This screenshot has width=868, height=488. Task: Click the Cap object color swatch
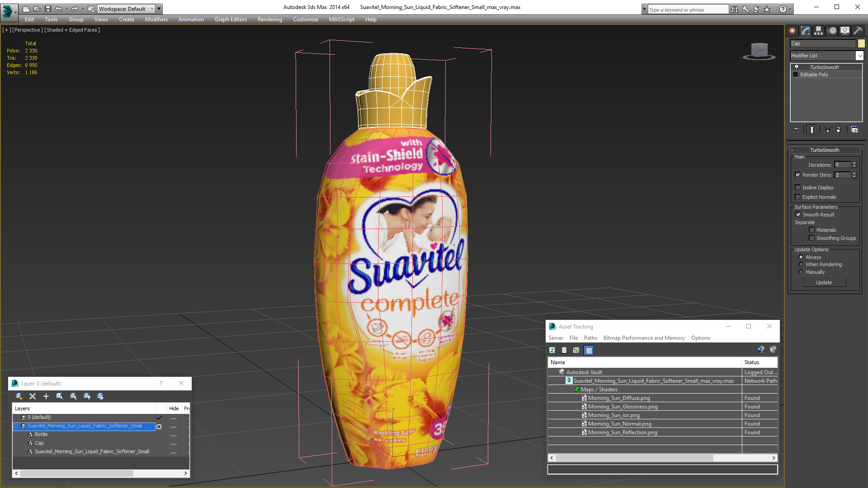(x=861, y=43)
